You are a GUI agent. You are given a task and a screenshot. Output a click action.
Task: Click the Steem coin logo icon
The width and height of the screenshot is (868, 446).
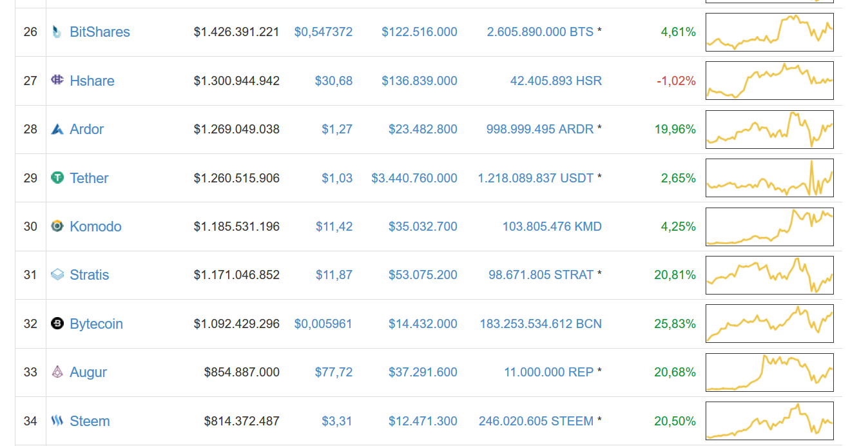point(57,421)
